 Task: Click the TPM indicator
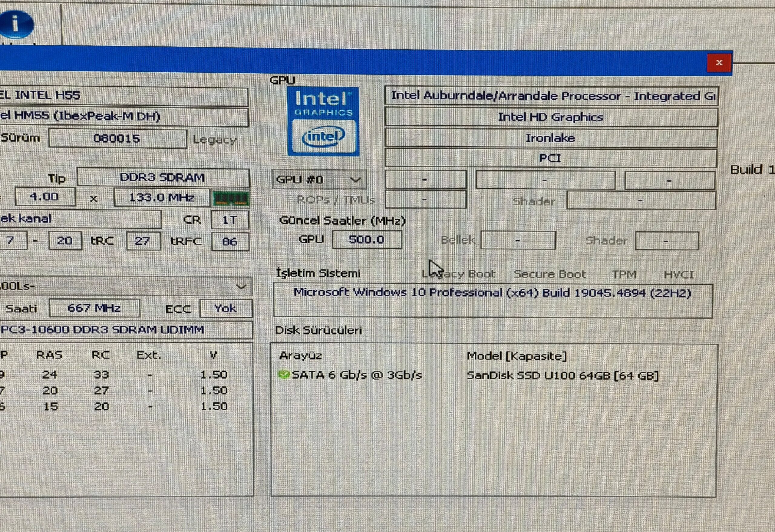point(624,275)
